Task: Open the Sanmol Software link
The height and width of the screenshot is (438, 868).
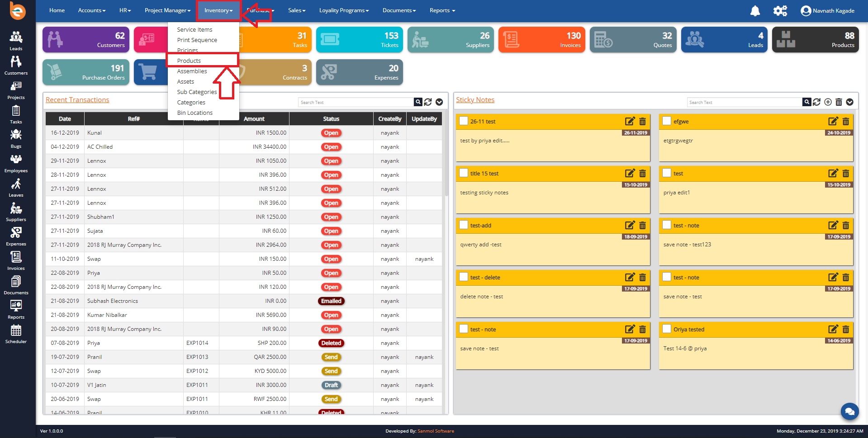Action: point(436,431)
